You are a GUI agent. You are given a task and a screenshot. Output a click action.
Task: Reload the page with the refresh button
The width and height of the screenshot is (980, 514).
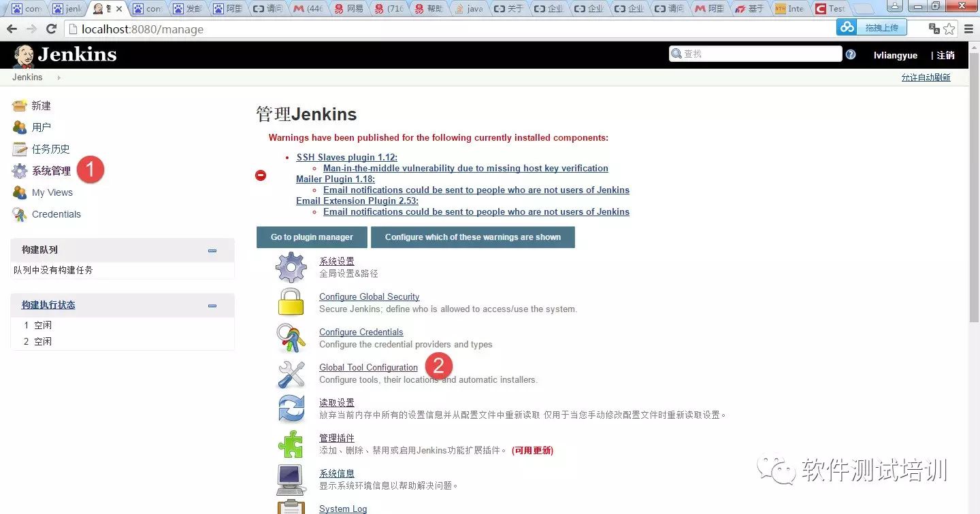coord(51,29)
